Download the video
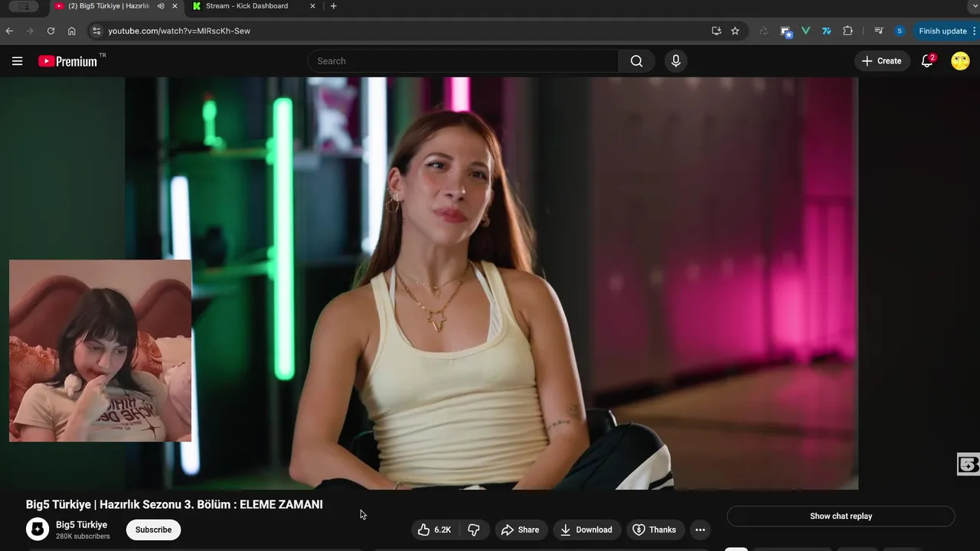 pos(586,530)
